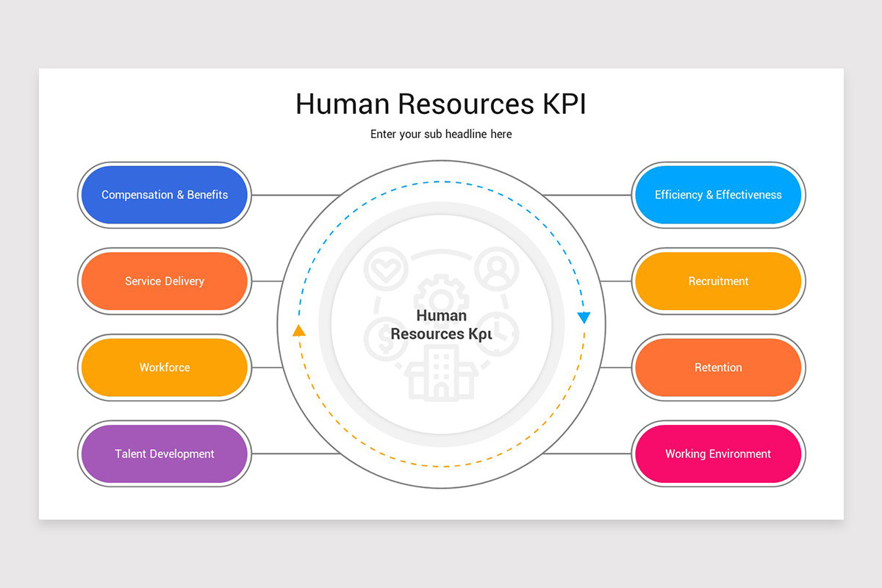Click the pink Working Environment pill
Screen dimensions: 882x588
(718, 453)
